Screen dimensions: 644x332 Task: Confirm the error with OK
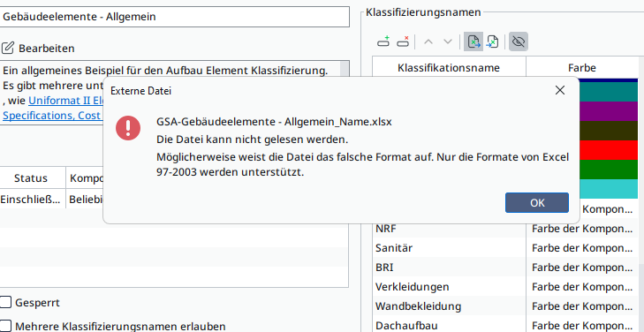coord(537,203)
